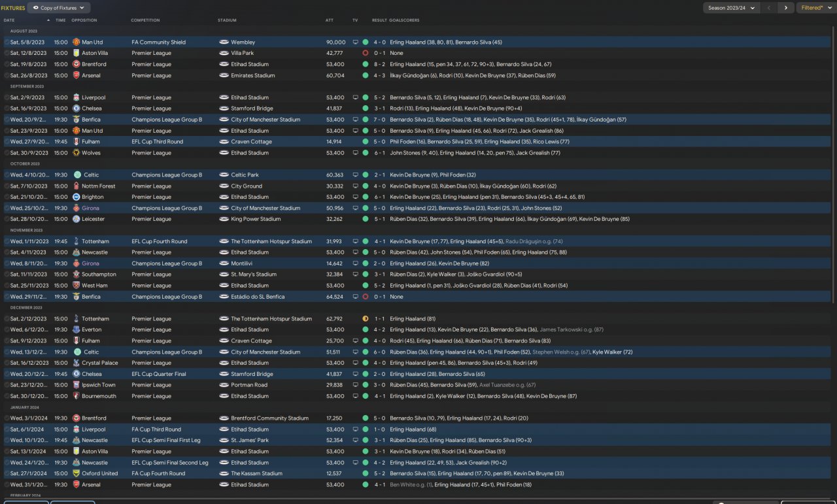The height and width of the screenshot is (504, 837).
Task: Sort by the Result column header
Action: point(379,20)
